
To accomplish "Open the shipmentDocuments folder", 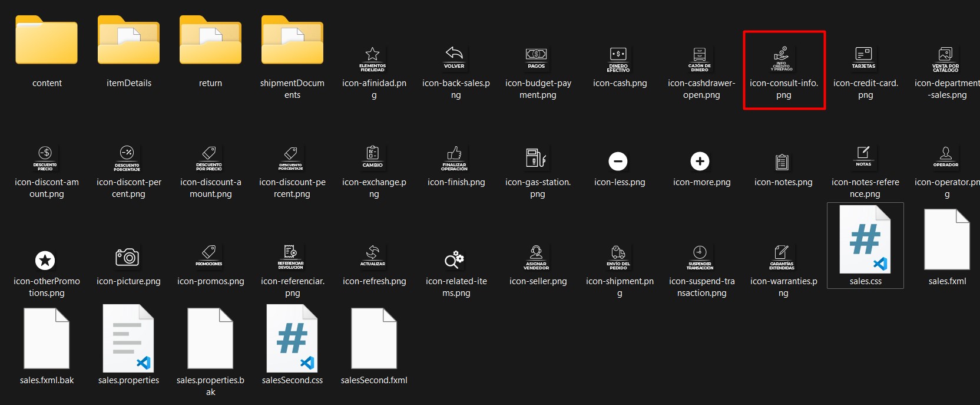I will (x=292, y=41).
